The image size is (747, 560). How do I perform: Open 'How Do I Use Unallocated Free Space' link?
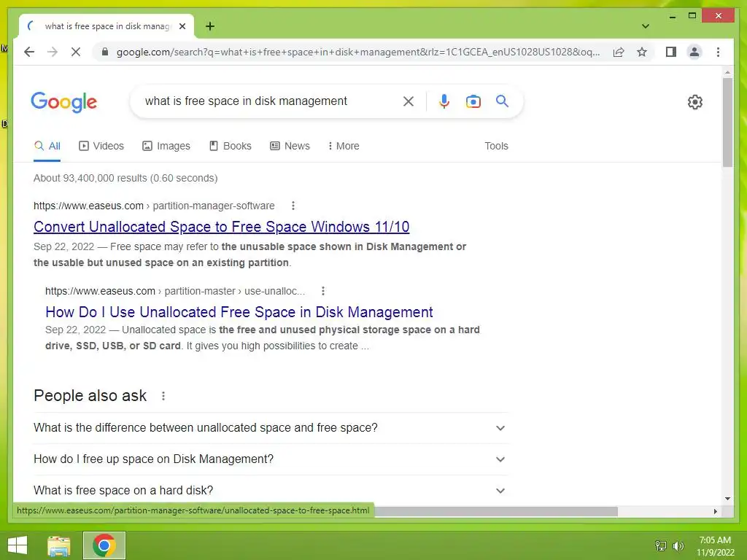pos(239,312)
